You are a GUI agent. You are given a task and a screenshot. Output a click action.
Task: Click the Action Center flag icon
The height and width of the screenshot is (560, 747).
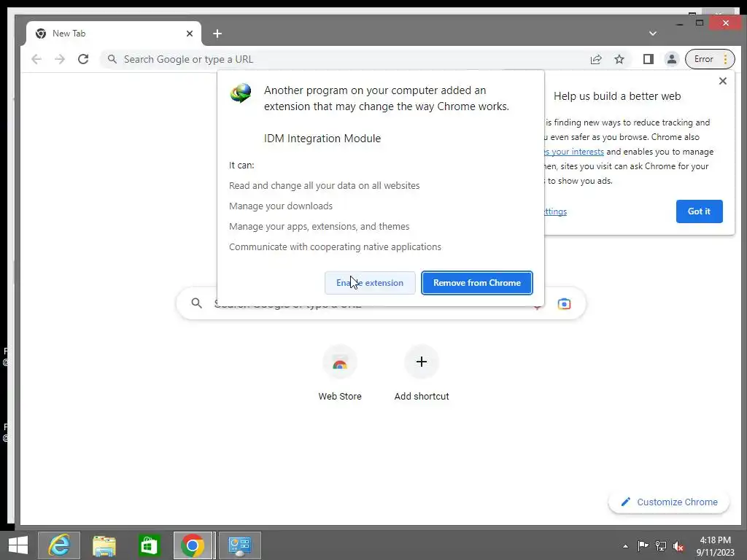[x=643, y=545]
